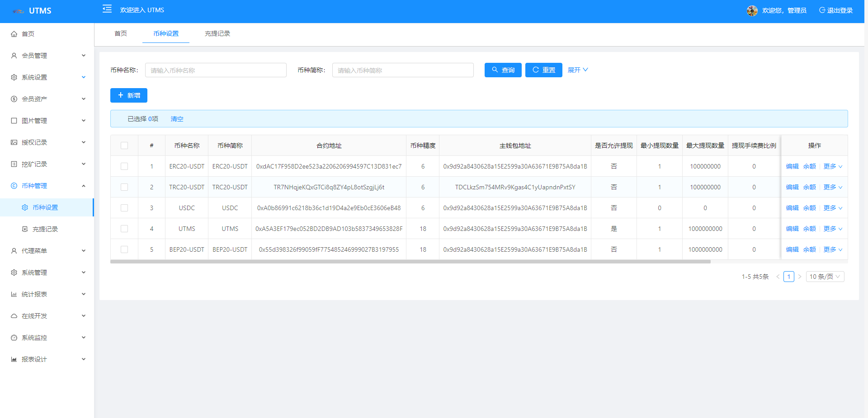Open the 会员资产 section icon
The width and height of the screenshot is (868, 418).
pyautogui.click(x=14, y=99)
